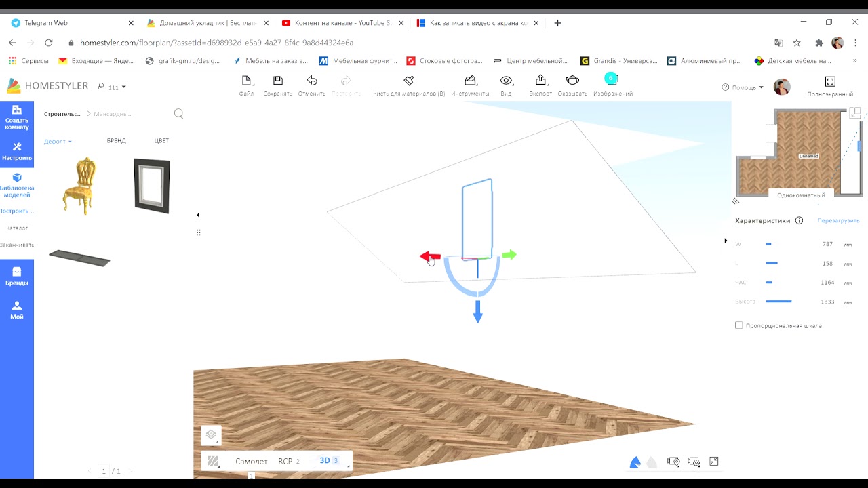
Task: Switch to the Самолет plane view
Action: click(x=251, y=462)
